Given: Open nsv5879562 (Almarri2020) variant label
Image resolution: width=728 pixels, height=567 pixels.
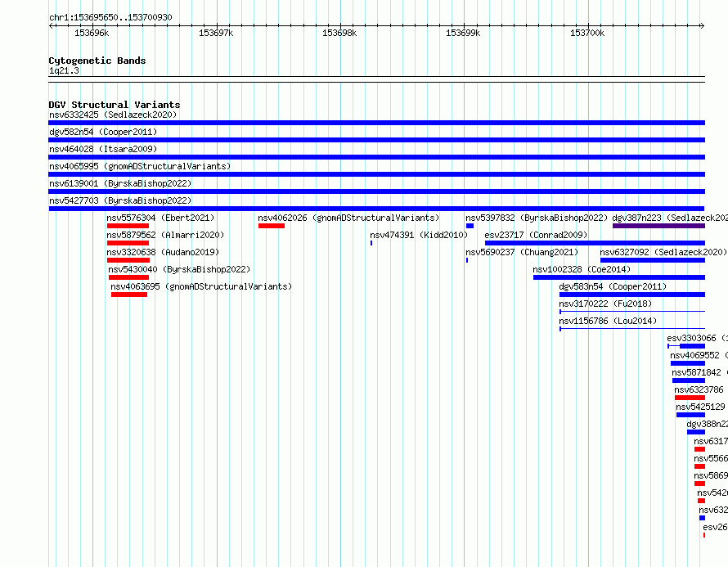Looking at the screenshot, I should tap(165, 235).
